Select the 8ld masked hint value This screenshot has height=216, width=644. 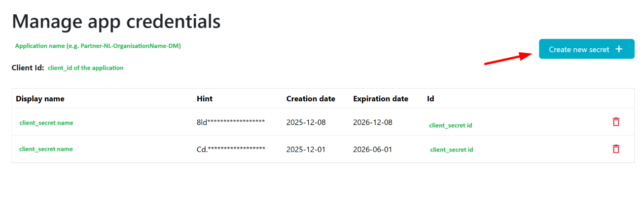click(231, 122)
